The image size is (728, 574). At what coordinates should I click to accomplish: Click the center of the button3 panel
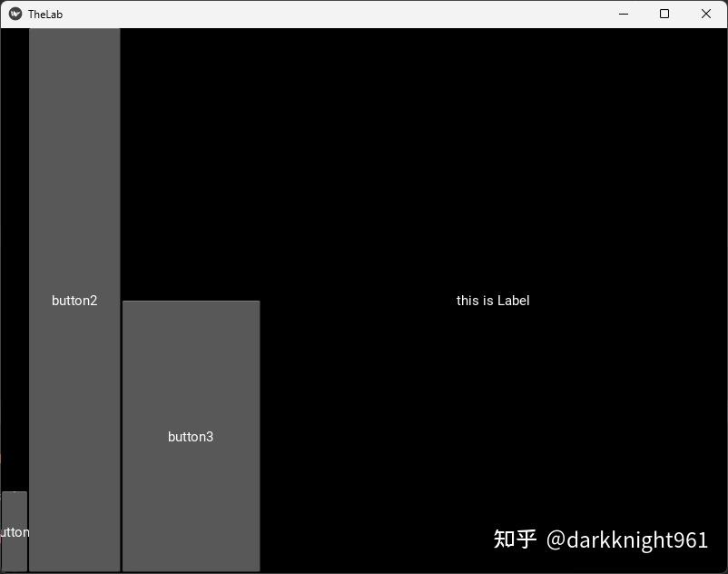[191, 436]
